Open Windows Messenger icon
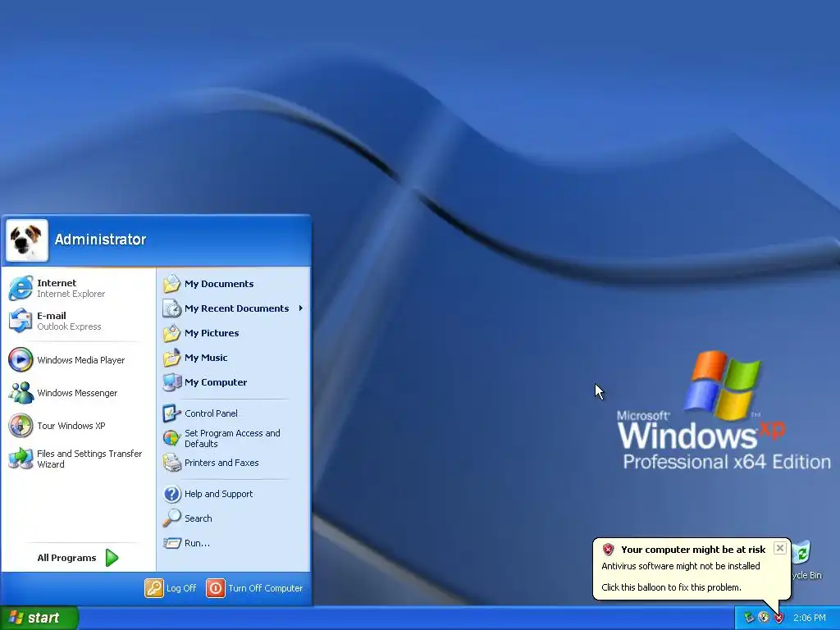 point(21,393)
